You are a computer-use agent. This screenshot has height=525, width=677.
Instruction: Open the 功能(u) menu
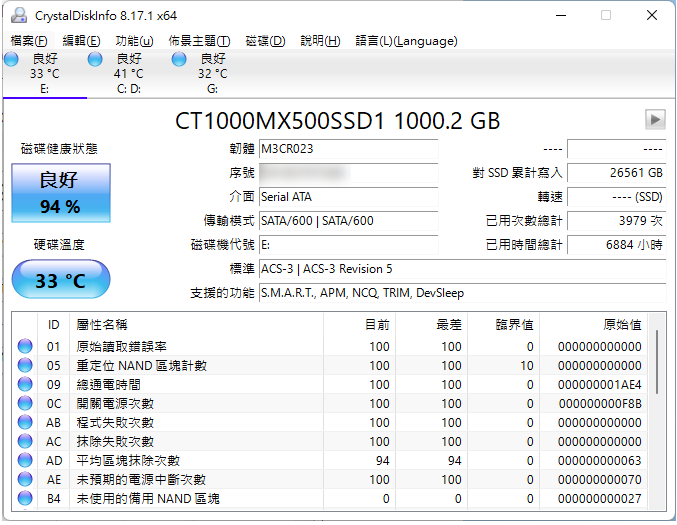[x=134, y=41]
